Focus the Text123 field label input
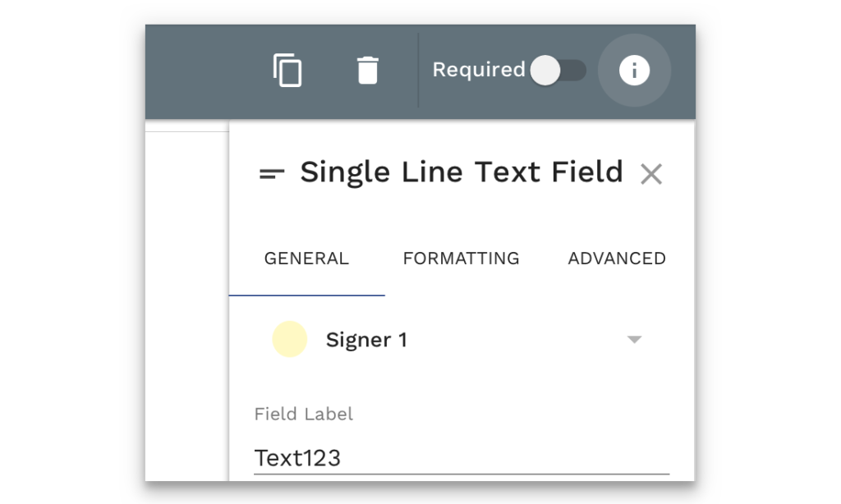This screenshot has width=841, height=504. click(x=460, y=457)
